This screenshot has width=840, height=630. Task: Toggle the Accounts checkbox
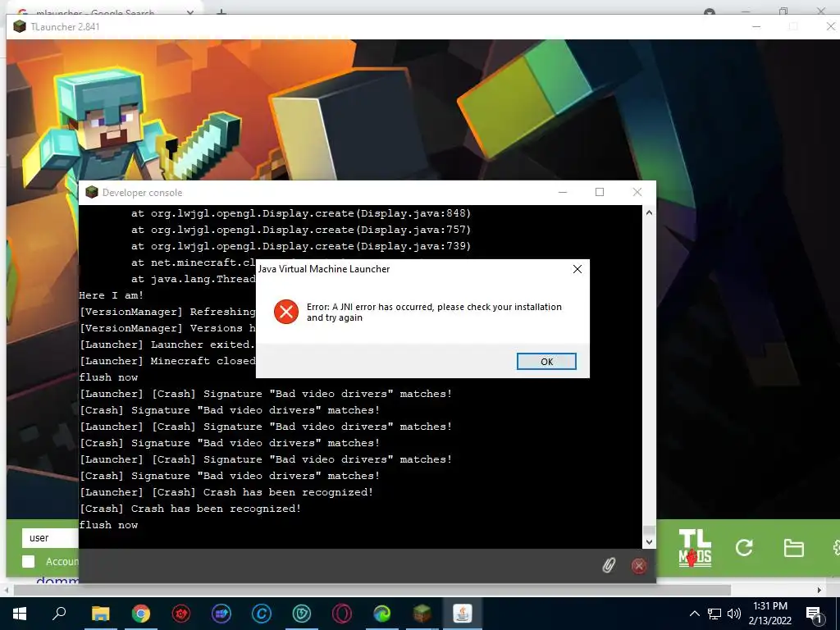coord(29,561)
